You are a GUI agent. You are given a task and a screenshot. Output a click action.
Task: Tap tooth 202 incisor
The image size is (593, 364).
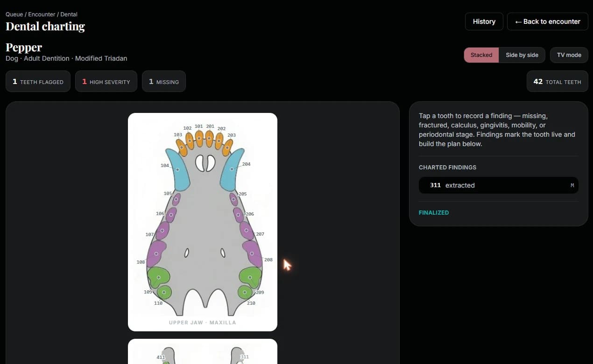(219, 140)
